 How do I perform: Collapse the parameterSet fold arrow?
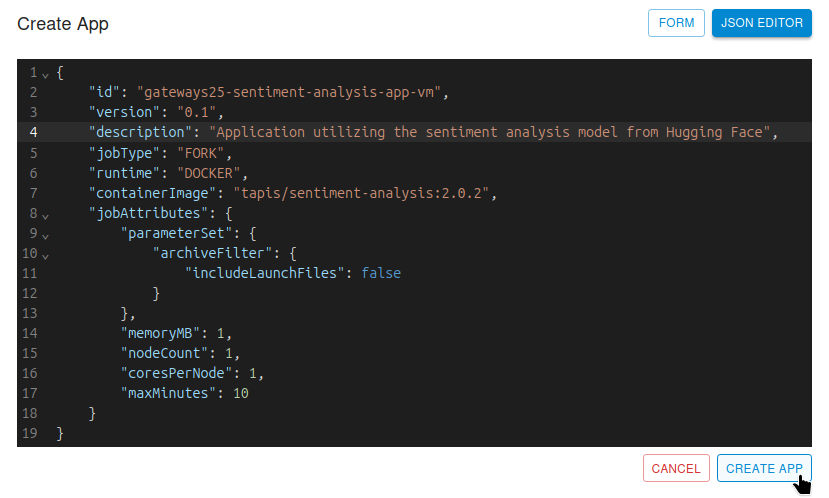pos(45,234)
